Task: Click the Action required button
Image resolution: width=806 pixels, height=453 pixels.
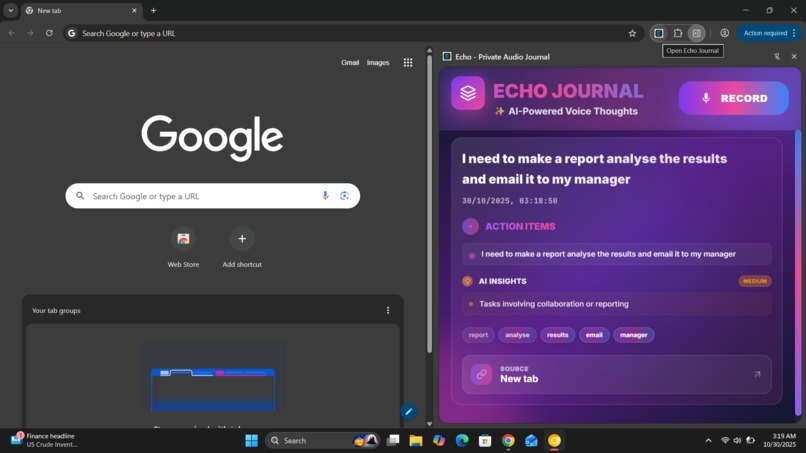Action: [769, 33]
